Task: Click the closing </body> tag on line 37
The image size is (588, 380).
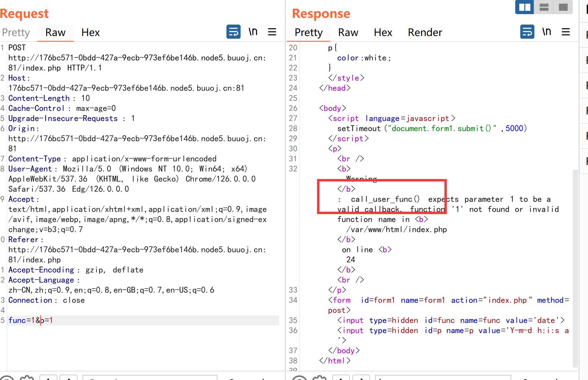Action: tap(344, 351)
